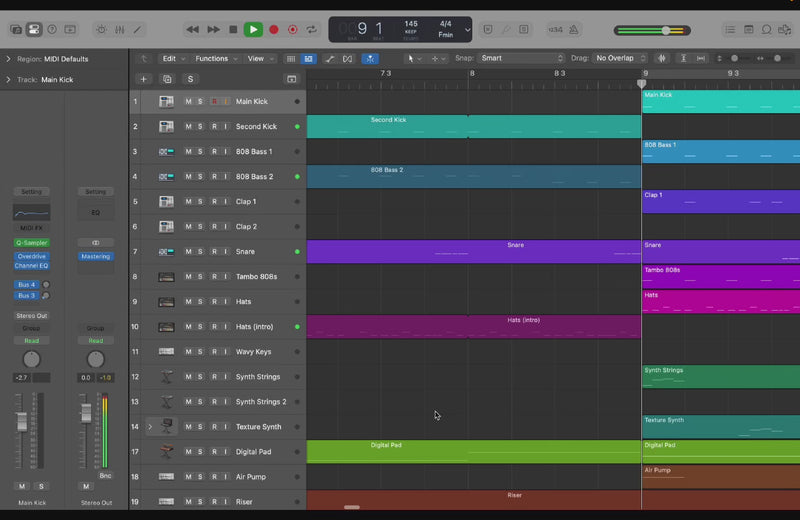This screenshot has width=800, height=520.
Task: Solo the Snare track
Action: pyautogui.click(x=200, y=252)
